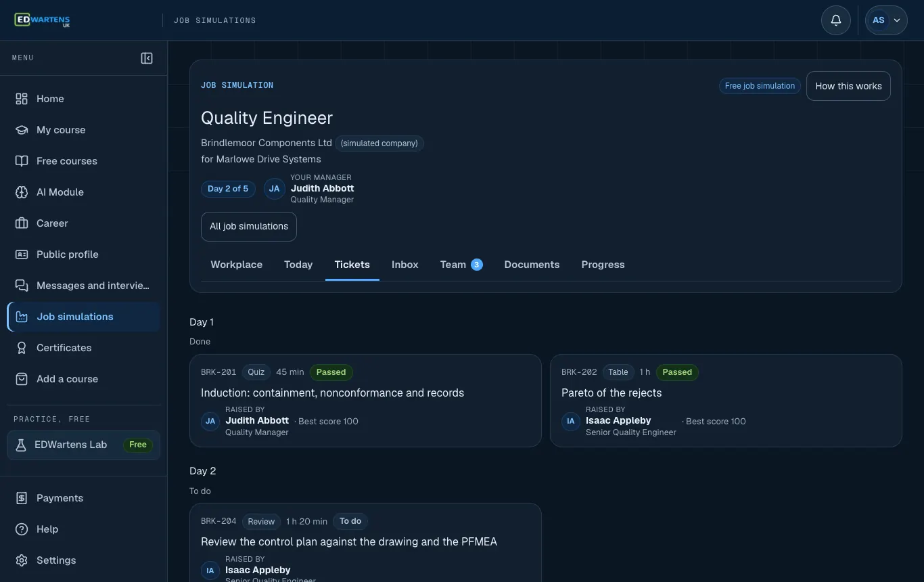Open the Progress tab
924x582 pixels.
(603, 265)
